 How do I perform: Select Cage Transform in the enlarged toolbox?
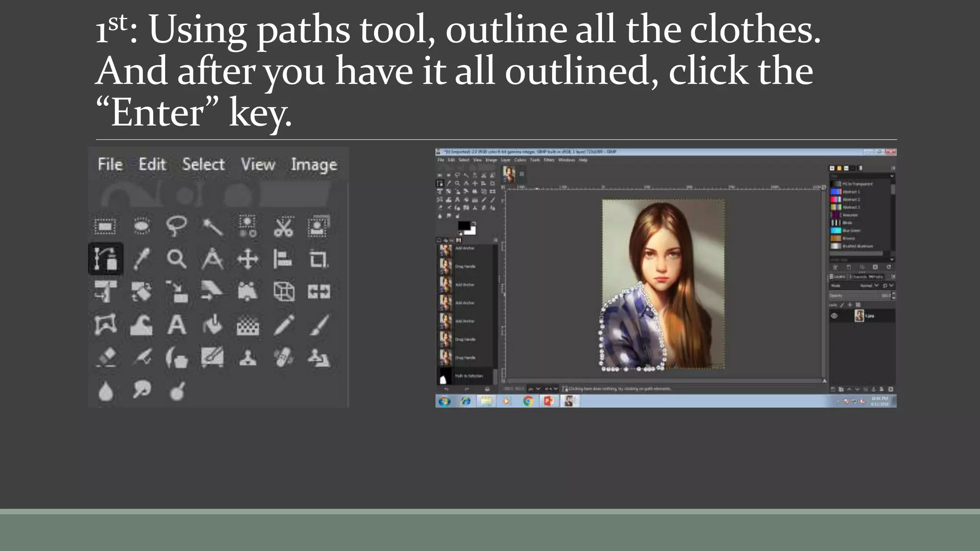click(x=105, y=324)
